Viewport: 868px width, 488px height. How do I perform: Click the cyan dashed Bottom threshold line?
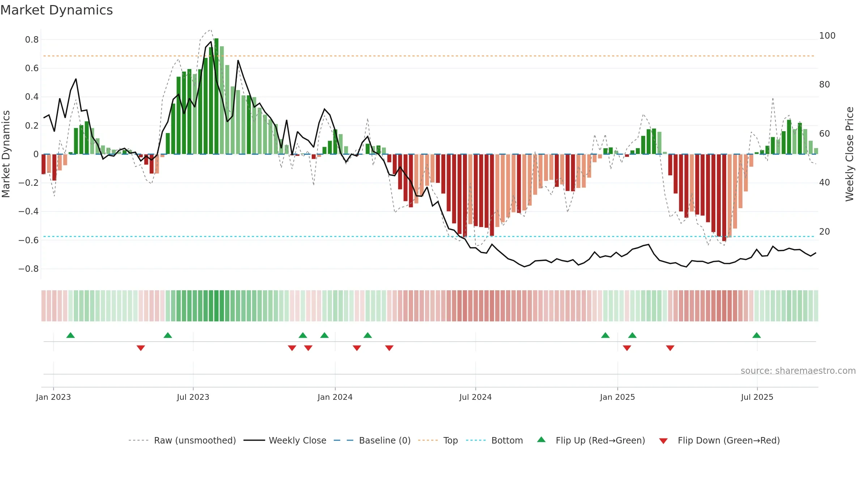click(x=429, y=236)
